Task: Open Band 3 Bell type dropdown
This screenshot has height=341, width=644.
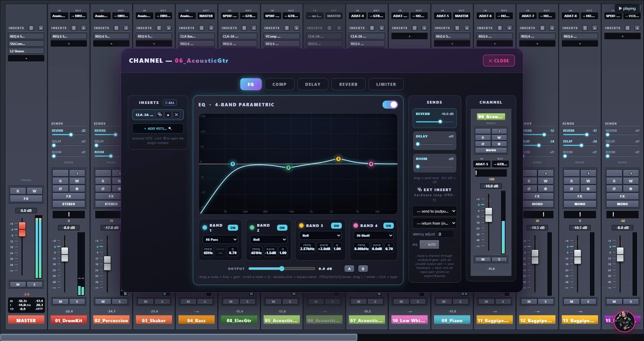Action: pos(320,235)
